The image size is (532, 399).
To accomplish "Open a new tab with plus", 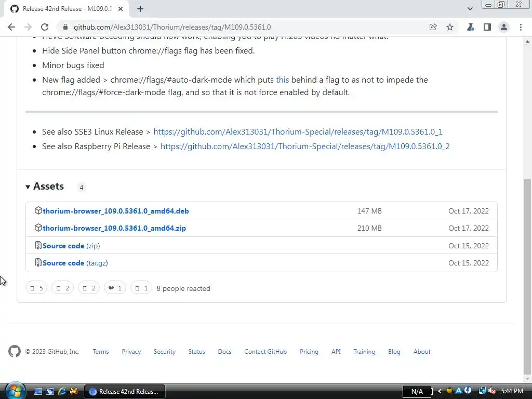I will click(x=140, y=9).
